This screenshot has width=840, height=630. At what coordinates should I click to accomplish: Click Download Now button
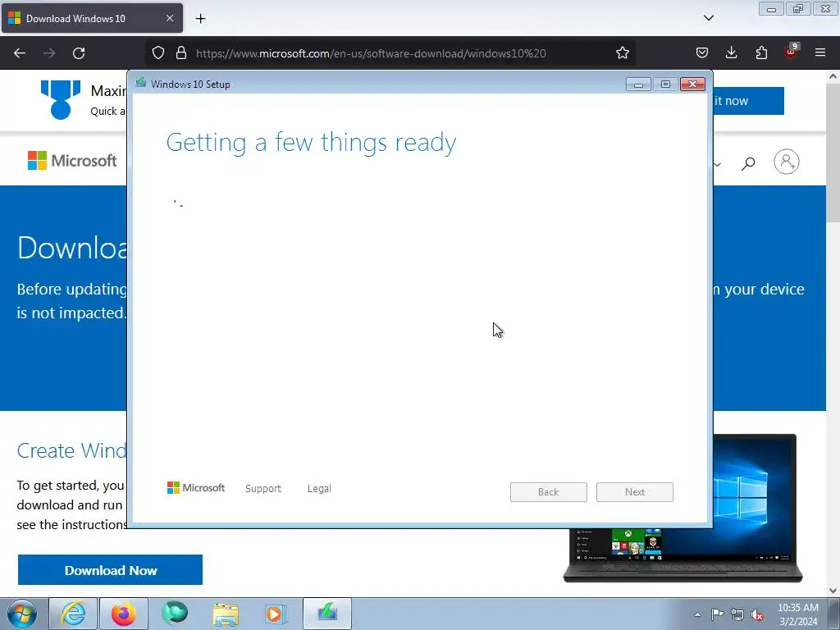[111, 570]
